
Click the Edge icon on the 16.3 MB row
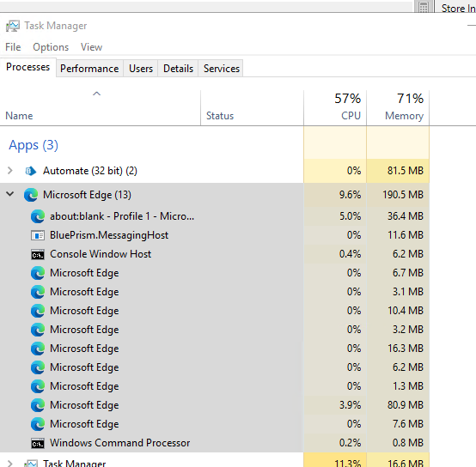(38, 349)
